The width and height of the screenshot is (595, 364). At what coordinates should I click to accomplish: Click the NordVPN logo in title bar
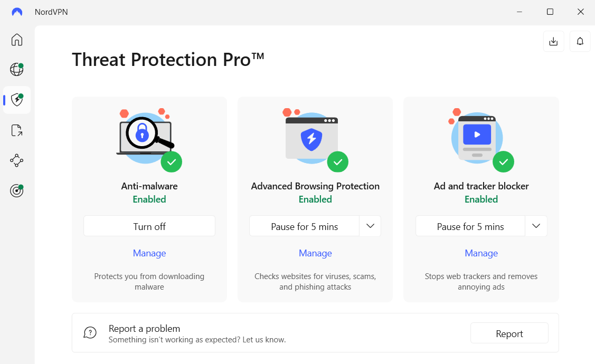click(x=17, y=12)
